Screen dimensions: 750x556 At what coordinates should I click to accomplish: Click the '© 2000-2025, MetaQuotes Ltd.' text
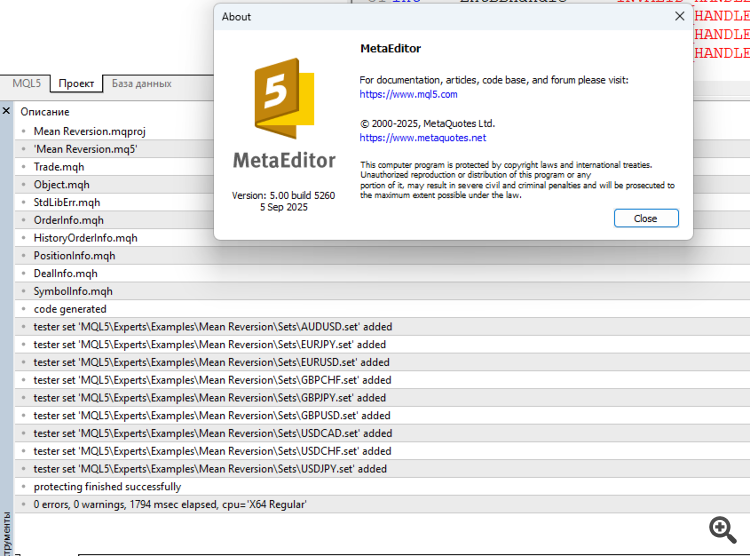(427, 123)
